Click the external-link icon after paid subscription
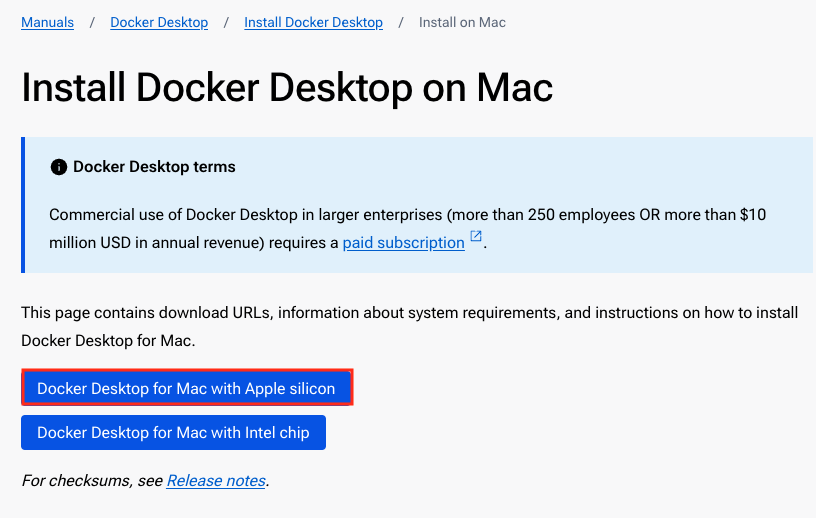Image resolution: width=816 pixels, height=518 pixels. tap(476, 236)
